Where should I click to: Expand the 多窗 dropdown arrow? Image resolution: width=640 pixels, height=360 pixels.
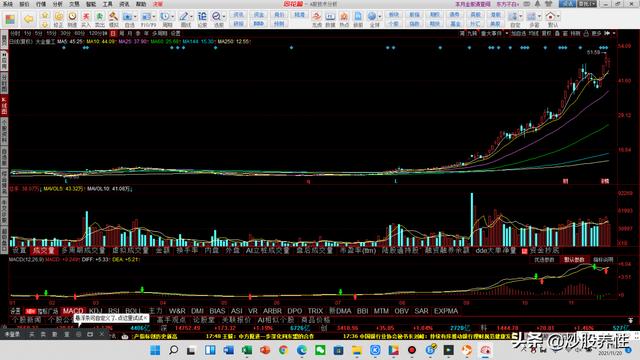tap(539, 17)
